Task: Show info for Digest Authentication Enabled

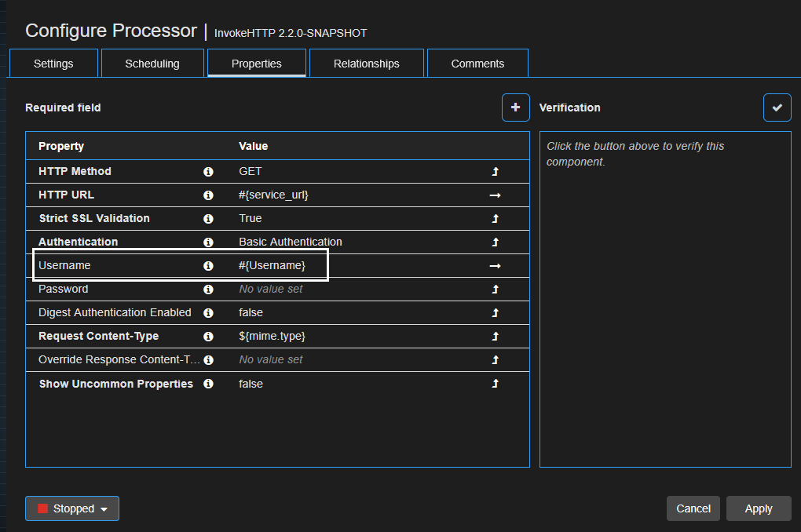Action: click(x=208, y=312)
